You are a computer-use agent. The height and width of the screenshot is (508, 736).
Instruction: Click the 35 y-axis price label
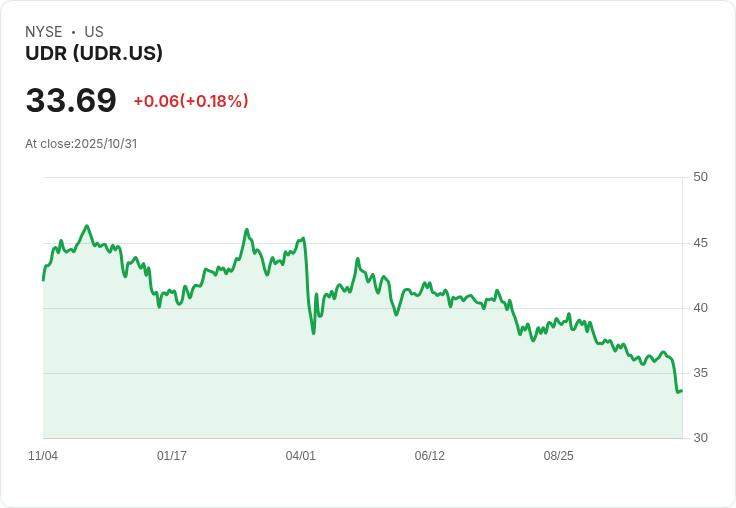pyautogui.click(x=701, y=373)
